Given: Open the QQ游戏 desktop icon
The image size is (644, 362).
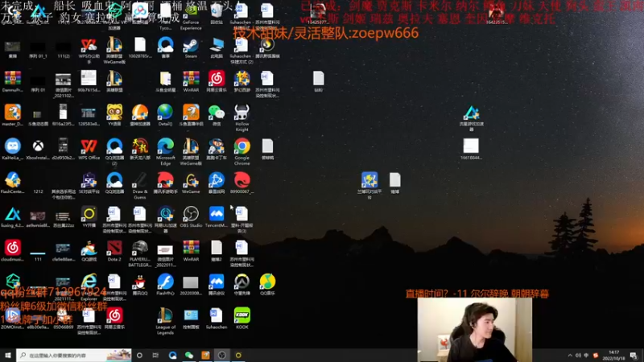Looking at the screenshot, I should coord(89,251).
